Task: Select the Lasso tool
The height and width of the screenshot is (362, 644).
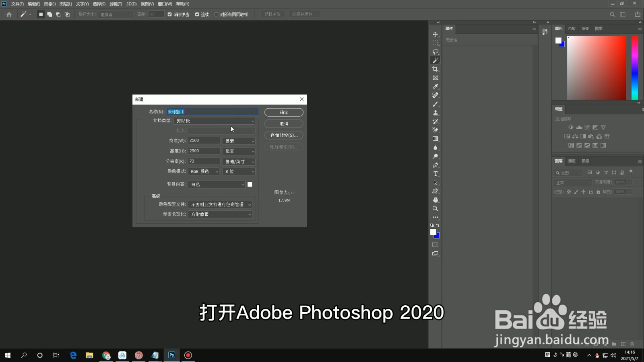Action: coord(435,52)
